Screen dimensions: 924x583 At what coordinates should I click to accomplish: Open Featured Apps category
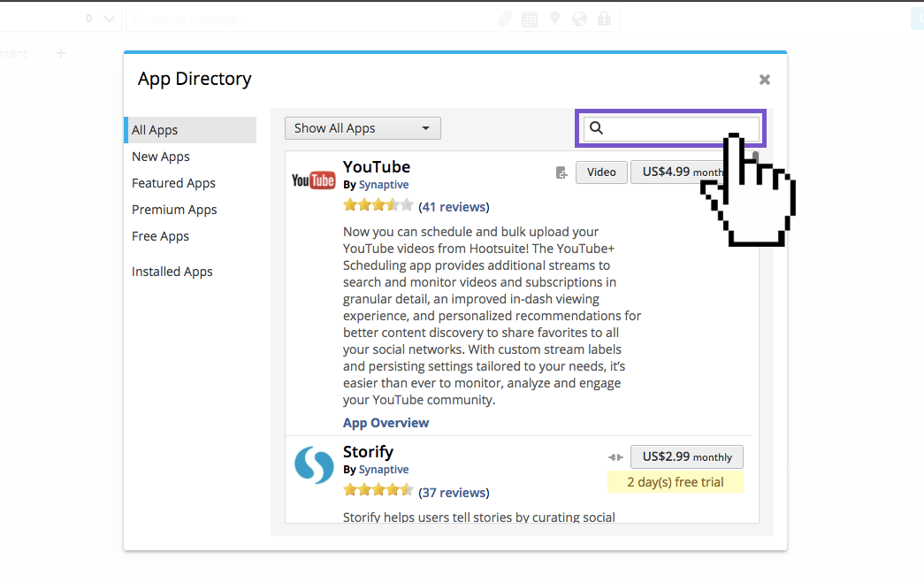click(174, 183)
